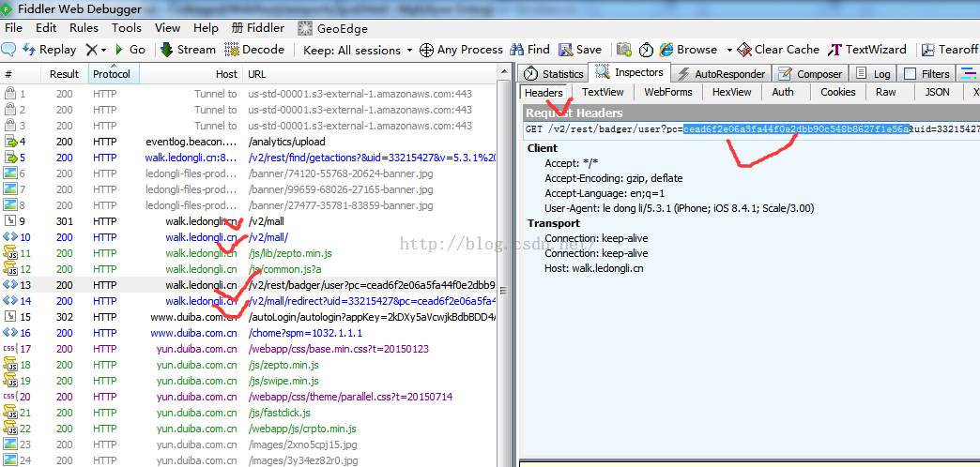This screenshot has width=980, height=467.
Task: Select the HexView inspector tab
Action: click(x=731, y=92)
